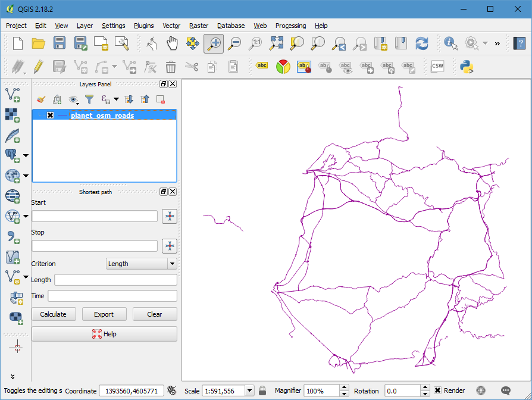Open the Criterion Length dropdown

click(142, 264)
